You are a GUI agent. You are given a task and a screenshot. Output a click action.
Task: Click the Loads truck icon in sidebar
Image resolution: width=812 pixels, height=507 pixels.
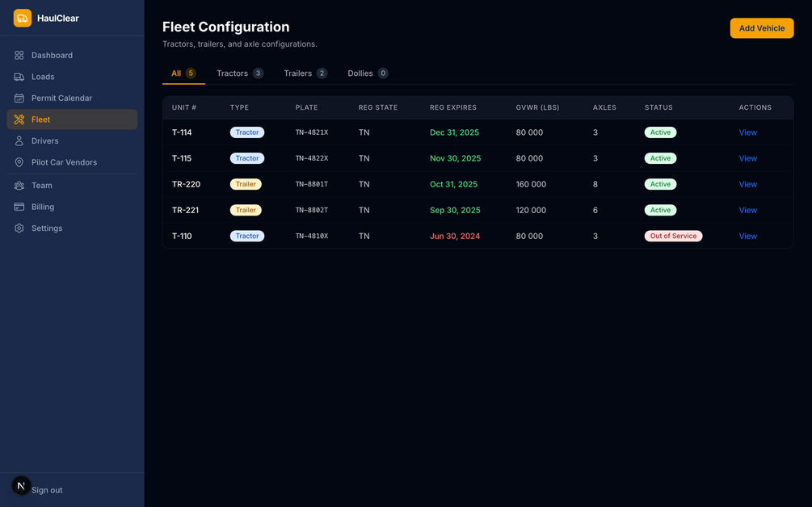pos(19,77)
